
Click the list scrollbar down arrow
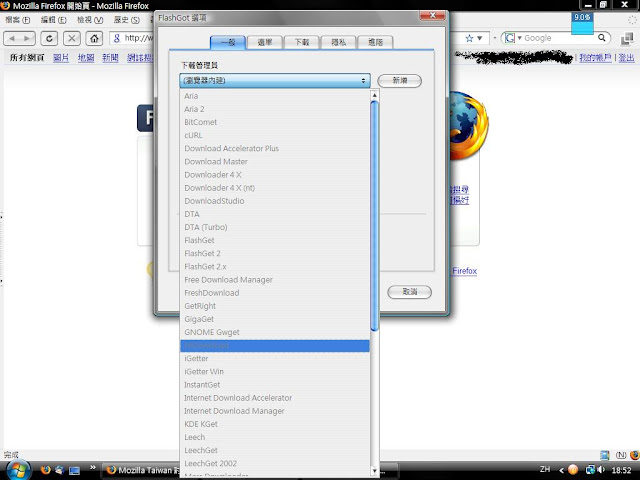click(374, 471)
